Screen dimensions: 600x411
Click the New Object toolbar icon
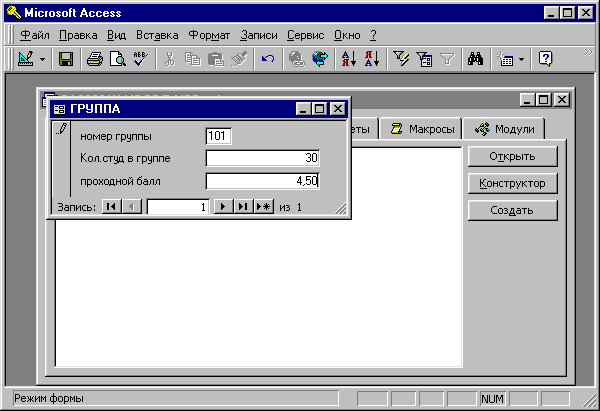504,59
